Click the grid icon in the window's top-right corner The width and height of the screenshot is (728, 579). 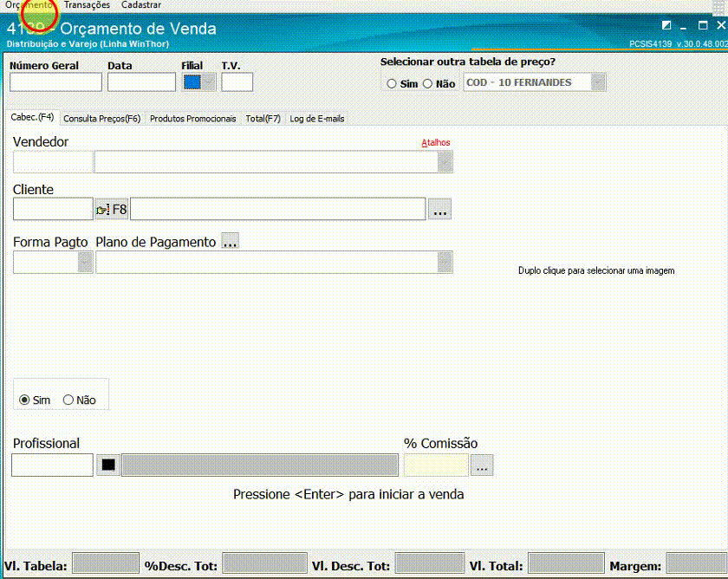tap(718, 6)
